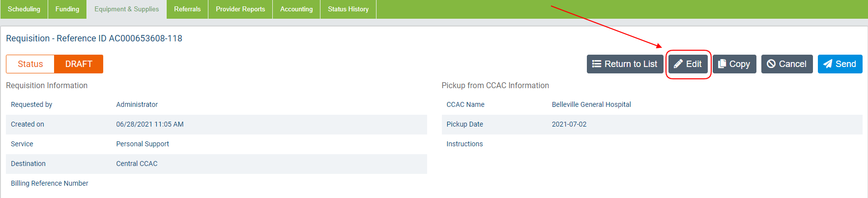Switch to the Funding tab
868x198 pixels.
tap(67, 9)
